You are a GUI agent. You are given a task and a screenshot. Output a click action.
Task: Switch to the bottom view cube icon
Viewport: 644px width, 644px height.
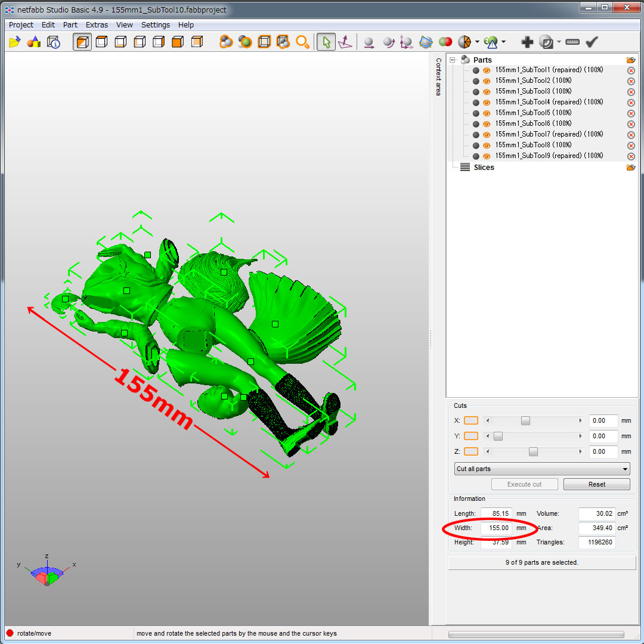click(120, 42)
